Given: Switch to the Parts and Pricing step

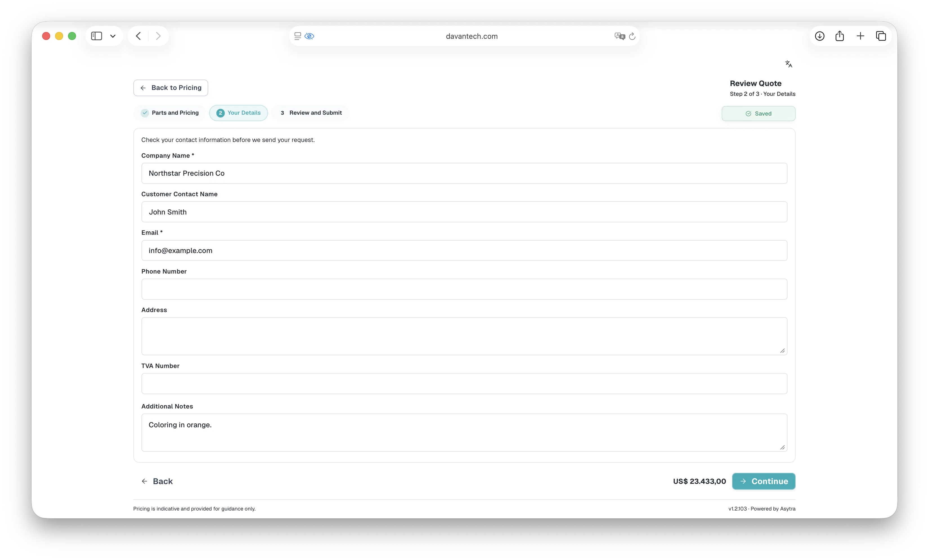Looking at the screenshot, I should point(170,113).
